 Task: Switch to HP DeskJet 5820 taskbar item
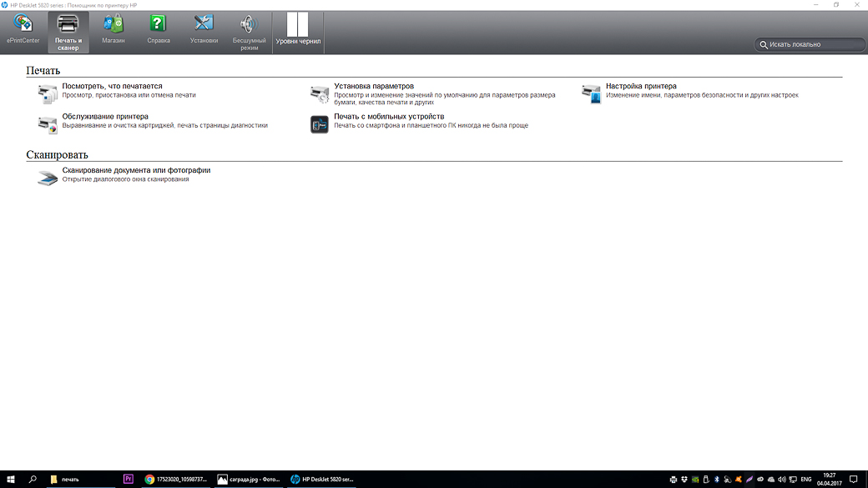[321, 479]
